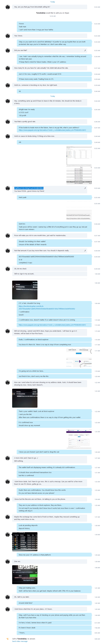102x644 pixels.
Task: Click the transaction id hash message
Action: (46, 257)
